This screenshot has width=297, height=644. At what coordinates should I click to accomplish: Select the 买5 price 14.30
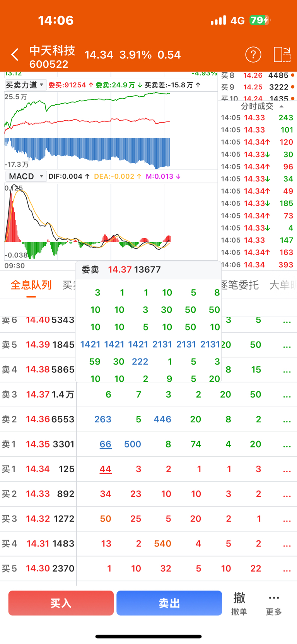38,568
